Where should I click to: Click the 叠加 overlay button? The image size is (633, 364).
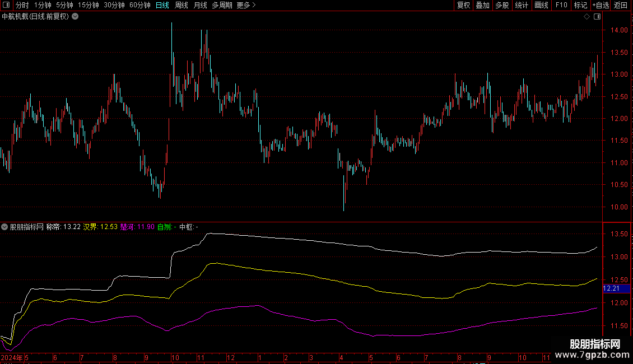482,5
